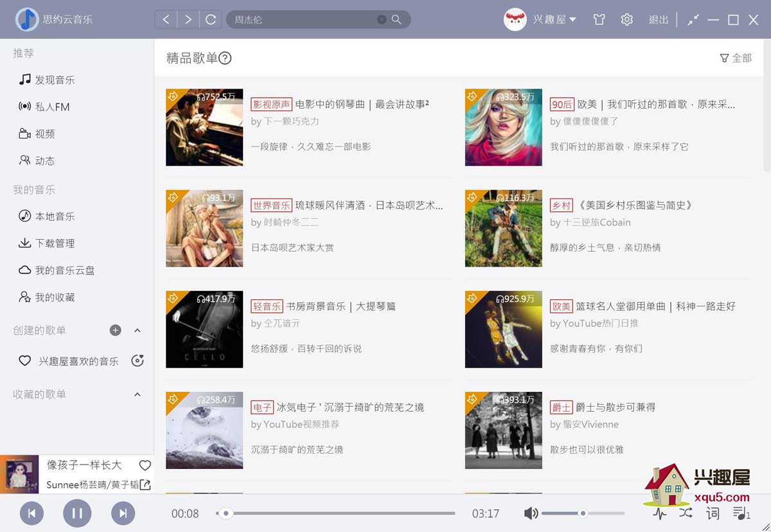This screenshot has width=771, height=532.
Task: Open the playlist 冰気电子 ' 沉溺于绮旷的荒芜之境
Action: [350, 407]
